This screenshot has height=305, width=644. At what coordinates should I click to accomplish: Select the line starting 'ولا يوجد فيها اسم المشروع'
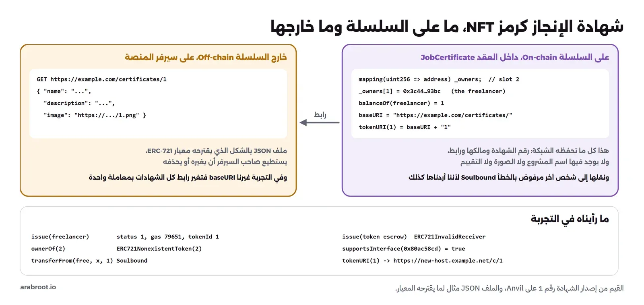tap(535, 162)
